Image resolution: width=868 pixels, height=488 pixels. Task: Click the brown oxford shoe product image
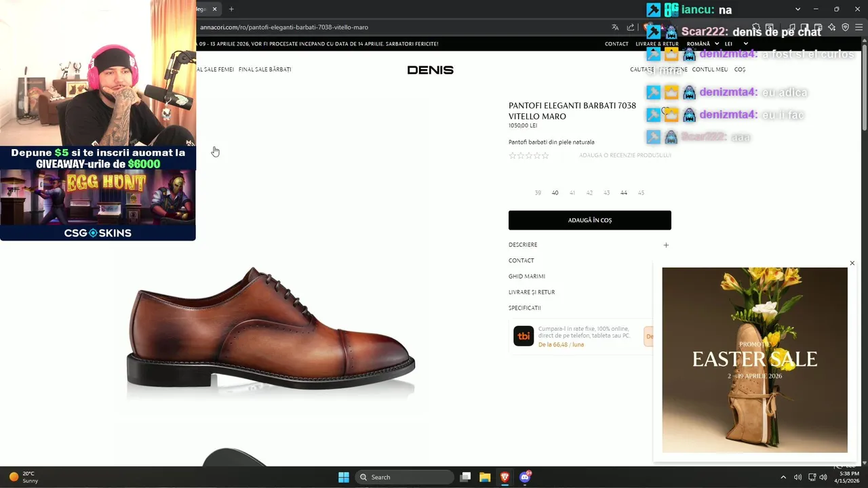click(x=271, y=329)
